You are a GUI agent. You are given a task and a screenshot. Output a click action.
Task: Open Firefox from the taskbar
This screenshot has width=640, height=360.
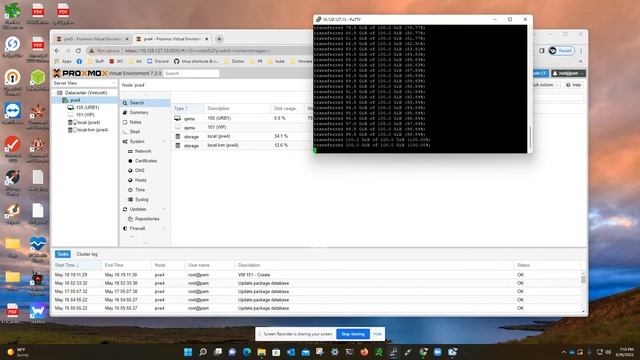pos(364,352)
